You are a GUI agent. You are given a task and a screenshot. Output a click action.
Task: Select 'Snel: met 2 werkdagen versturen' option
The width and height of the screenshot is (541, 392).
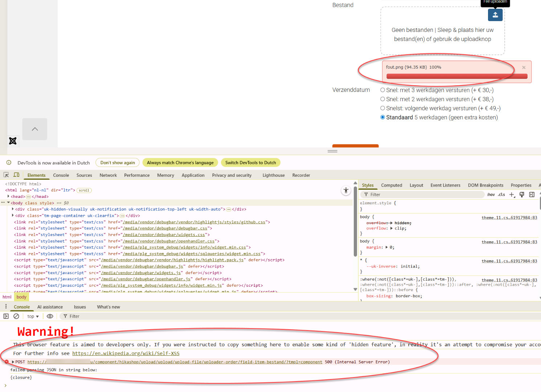(383, 99)
